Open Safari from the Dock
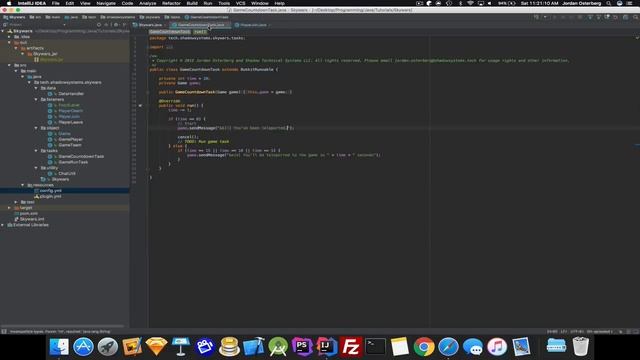The image size is (640, 360). click(x=448, y=347)
